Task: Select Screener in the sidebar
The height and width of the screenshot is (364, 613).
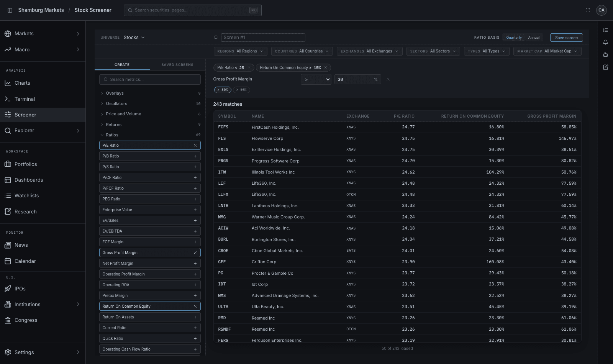Action: [x=43, y=115]
